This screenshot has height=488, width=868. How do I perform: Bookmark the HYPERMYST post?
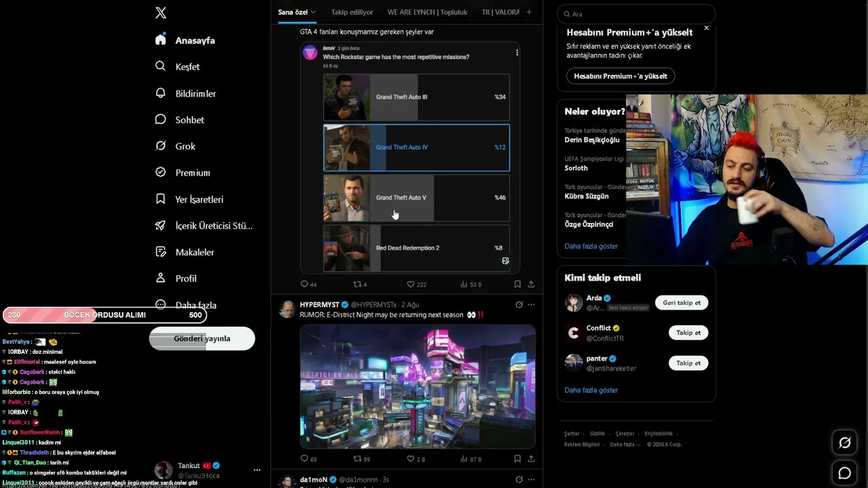point(517,459)
